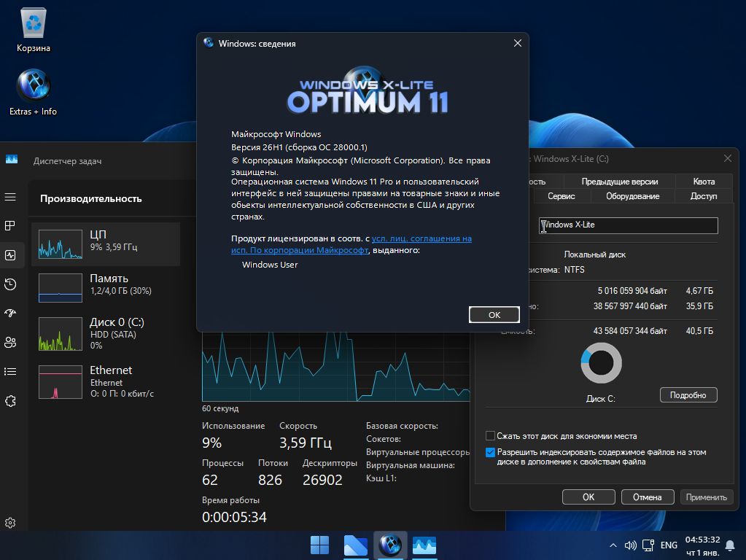The height and width of the screenshot is (560, 746).
Task: Select the Диск 0 (C:) performance item
Action: coord(106,333)
